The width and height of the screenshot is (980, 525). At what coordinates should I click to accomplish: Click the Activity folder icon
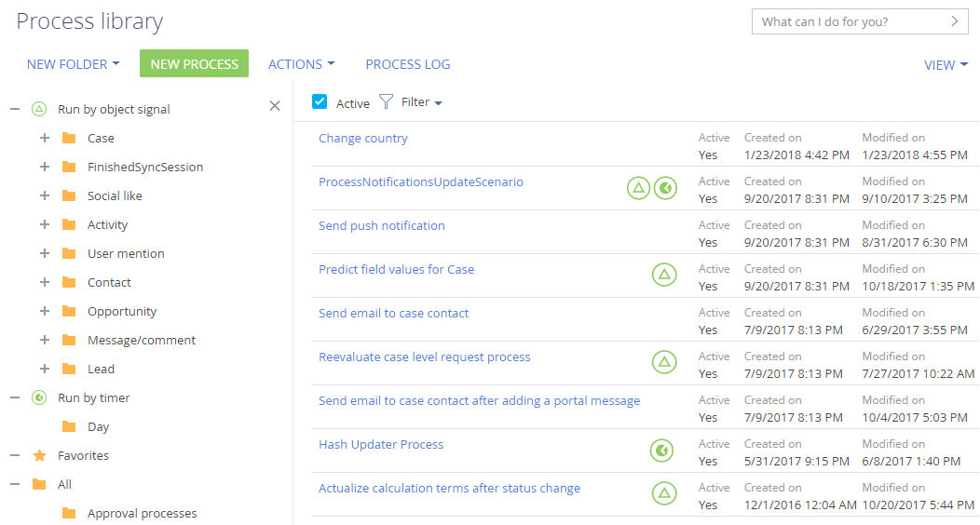(69, 224)
